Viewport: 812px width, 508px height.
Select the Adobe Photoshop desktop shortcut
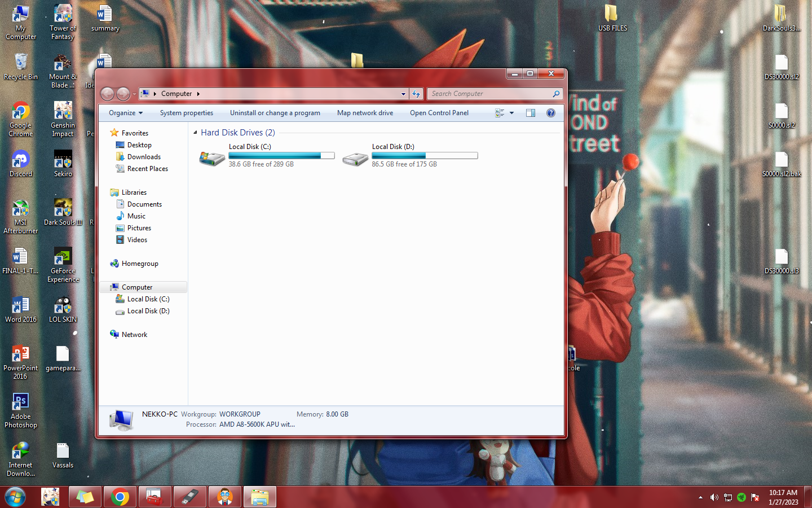pyautogui.click(x=21, y=411)
